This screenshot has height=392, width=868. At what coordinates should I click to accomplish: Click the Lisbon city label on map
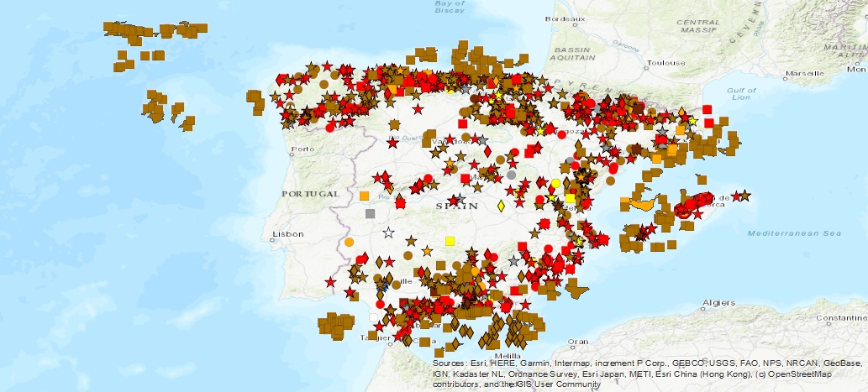[x=288, y=233]
